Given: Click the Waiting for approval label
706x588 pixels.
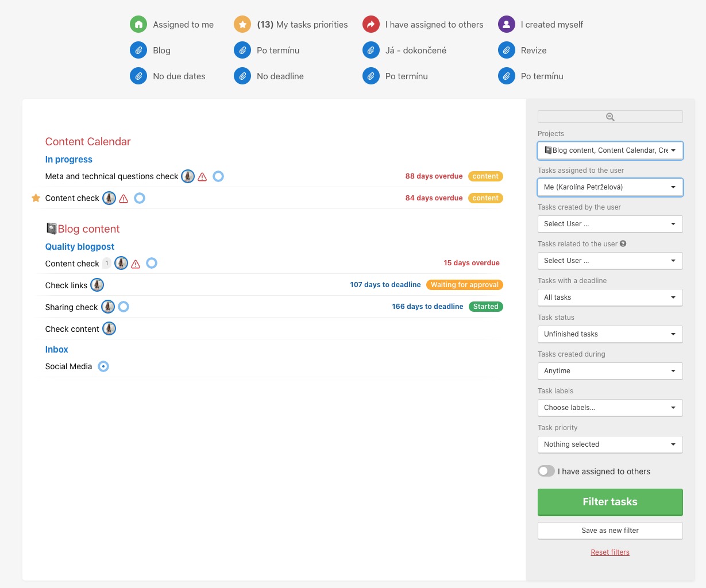Looking at the screenshot, I should (465, 285).
